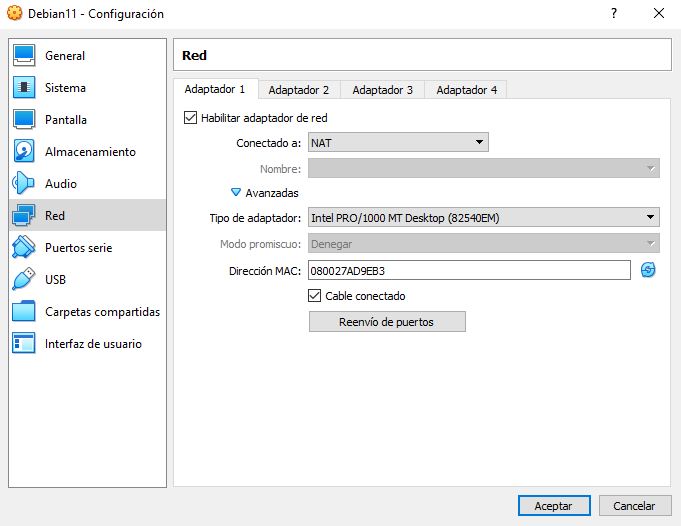681x526 pixels.
Task: Switch to the Adaptador 2 tab
Action: pos(299,90)
